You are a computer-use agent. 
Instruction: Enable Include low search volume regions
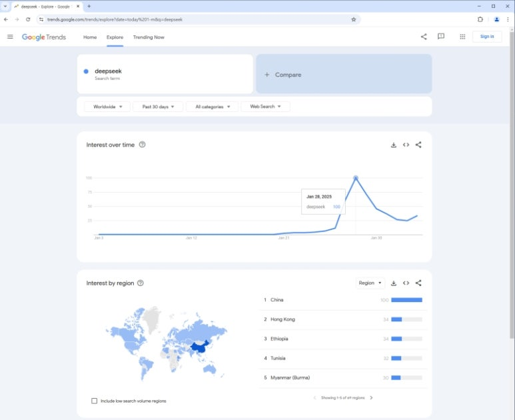pos(94,401)
